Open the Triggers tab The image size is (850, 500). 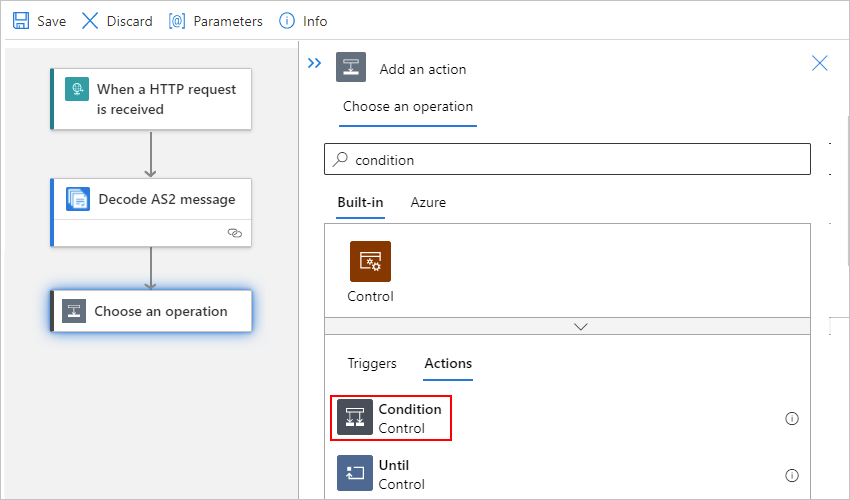[x=372, y=363]
